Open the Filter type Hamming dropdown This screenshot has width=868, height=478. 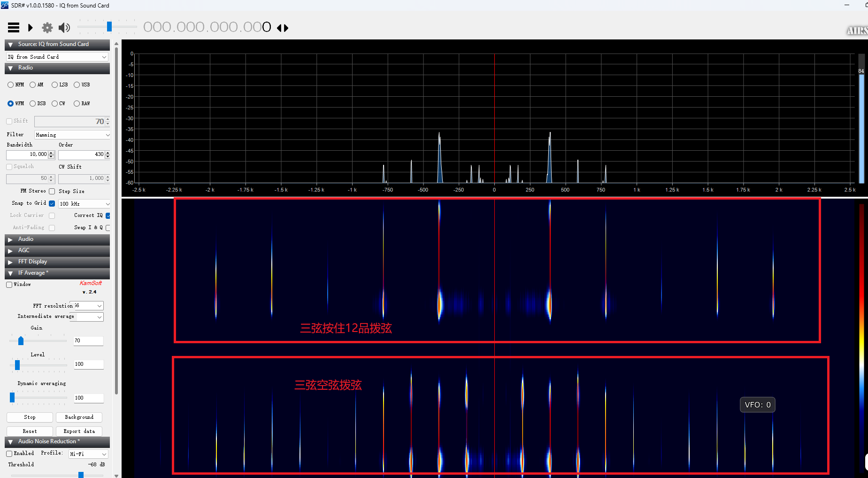[x=72, y=135]
